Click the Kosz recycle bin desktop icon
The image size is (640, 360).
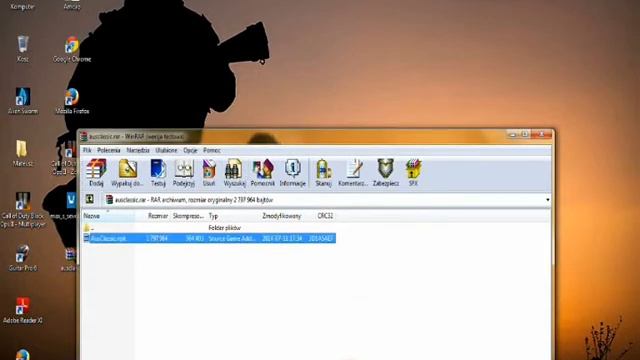click(x=23, y=49)
